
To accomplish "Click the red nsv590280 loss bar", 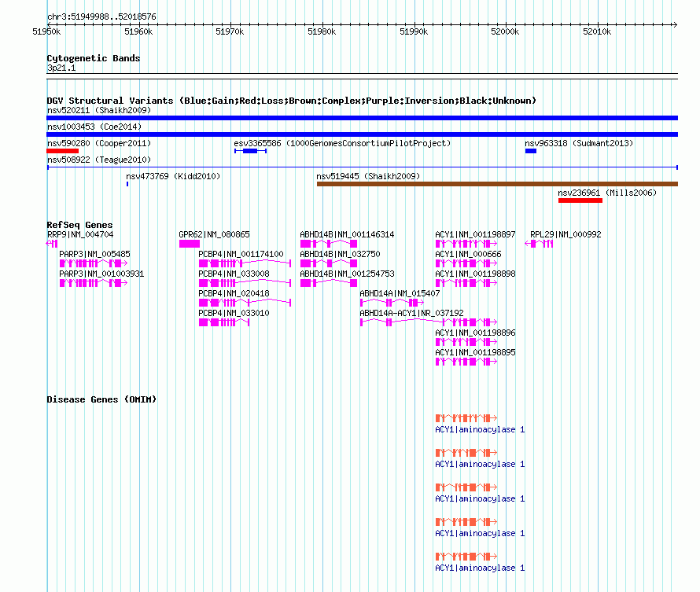I will 62,151.
